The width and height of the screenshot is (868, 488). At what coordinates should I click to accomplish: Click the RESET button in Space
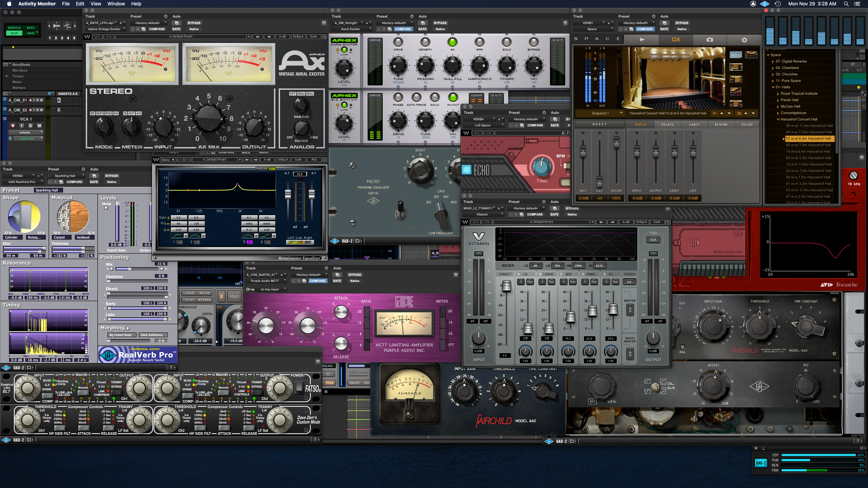[x=599, y=125]
